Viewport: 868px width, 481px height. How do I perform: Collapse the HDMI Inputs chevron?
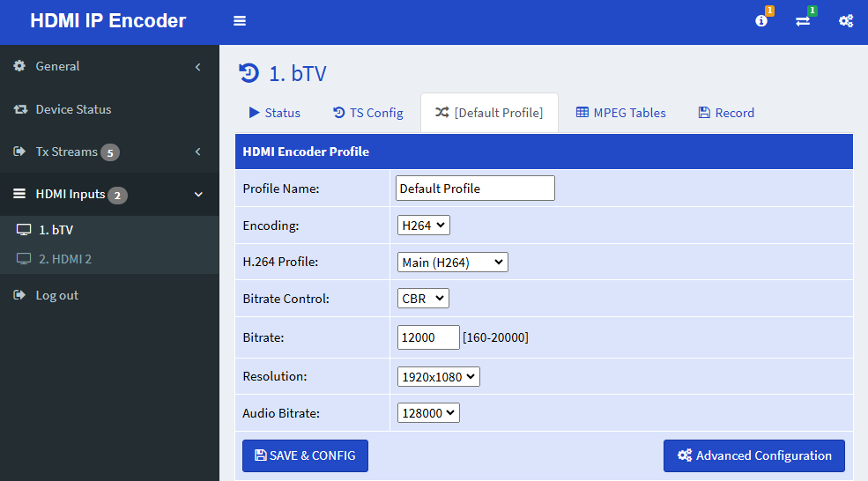click(198, 195)
